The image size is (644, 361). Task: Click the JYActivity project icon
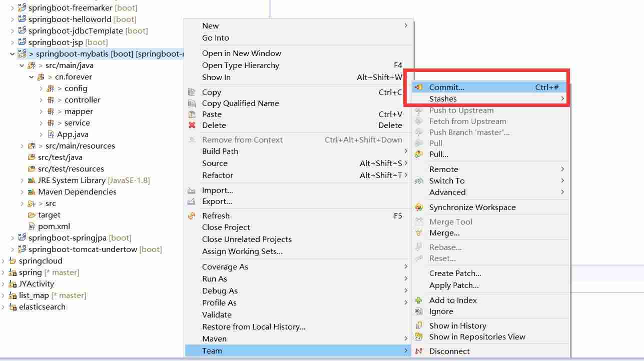click(x=13, y=284)
